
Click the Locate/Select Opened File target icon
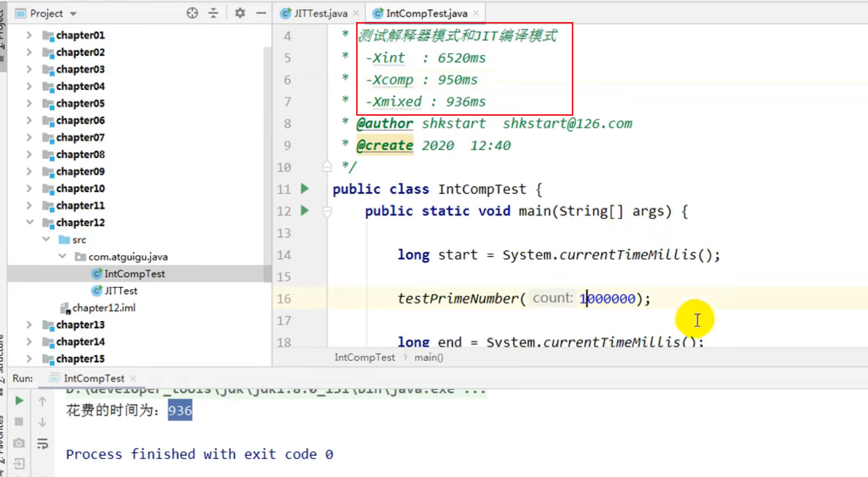coord(192,13)
